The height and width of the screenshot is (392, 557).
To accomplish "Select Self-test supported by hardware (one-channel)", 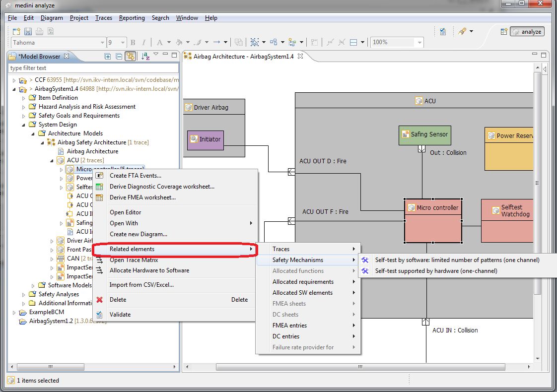I will pyautogui.click(x=435, y=271).
